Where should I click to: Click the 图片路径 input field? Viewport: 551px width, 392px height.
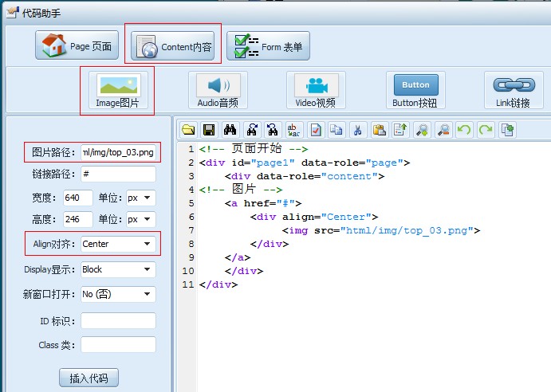pyautogui.click(x=118, y=152)
